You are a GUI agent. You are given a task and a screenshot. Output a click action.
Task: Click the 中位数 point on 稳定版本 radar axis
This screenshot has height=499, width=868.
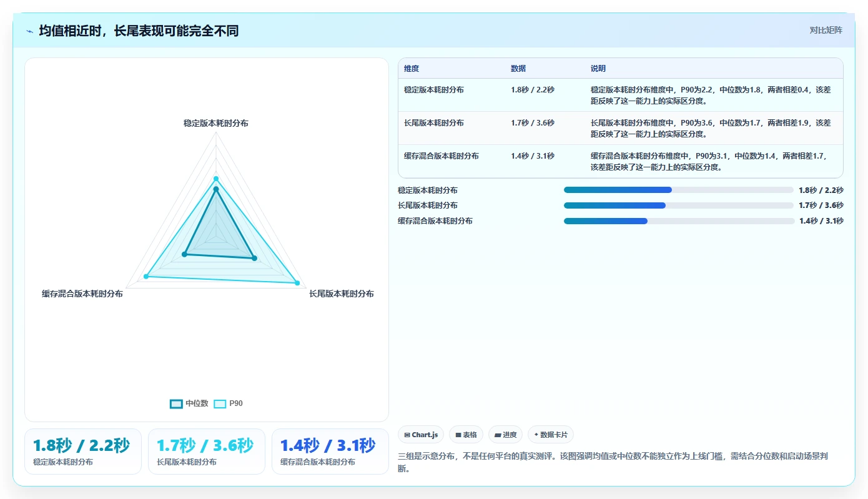[x=216, y=189]
